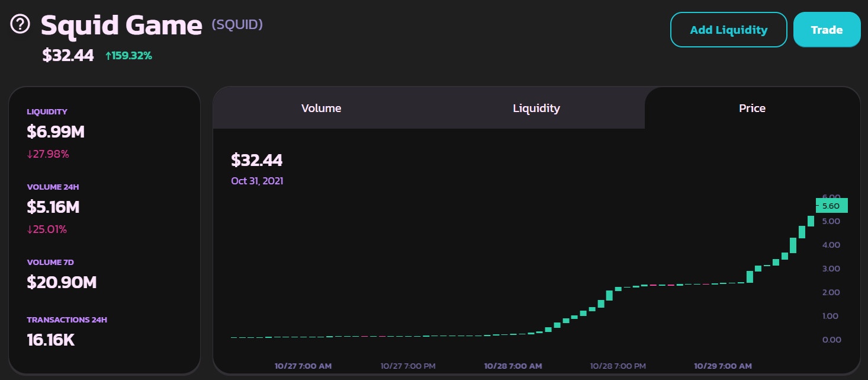Click the Oct 31, 2021 date label
This screenshot has height=380, width=868.
257,181
